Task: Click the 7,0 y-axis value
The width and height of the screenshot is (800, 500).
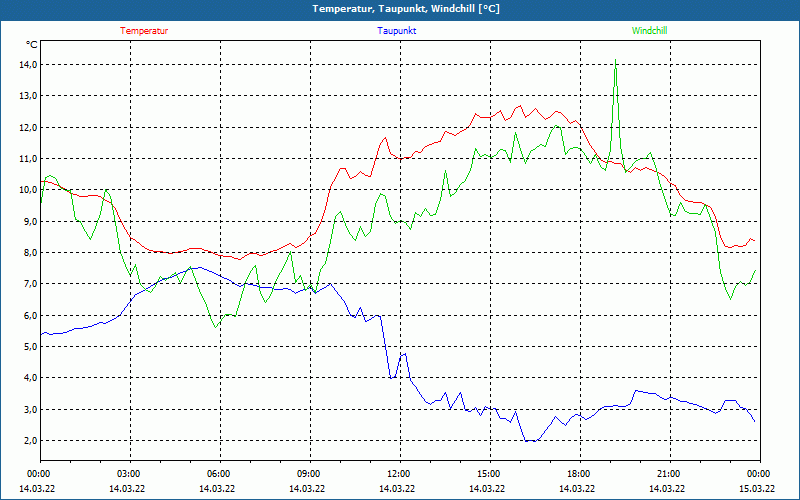Action: point(30,284)
